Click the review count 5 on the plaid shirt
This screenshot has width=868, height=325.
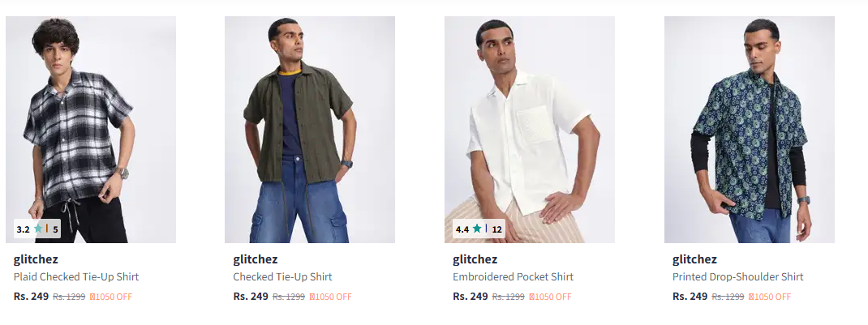pos(55,229)
